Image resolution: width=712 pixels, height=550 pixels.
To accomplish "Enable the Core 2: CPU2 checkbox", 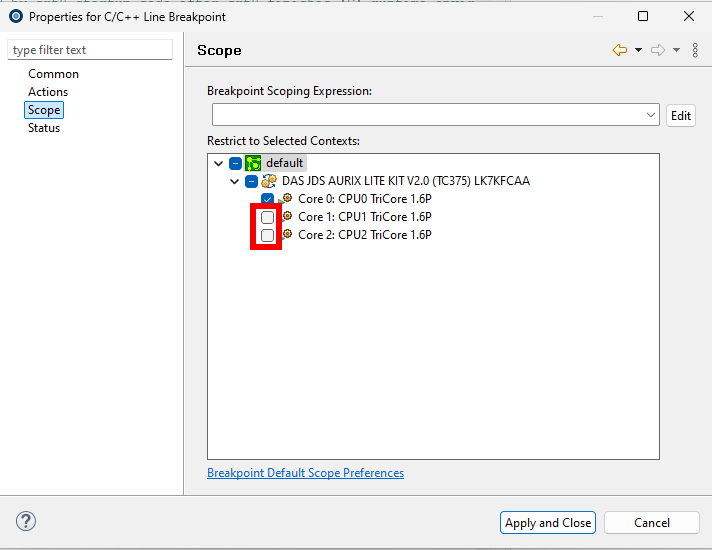I will coord(267,235).
